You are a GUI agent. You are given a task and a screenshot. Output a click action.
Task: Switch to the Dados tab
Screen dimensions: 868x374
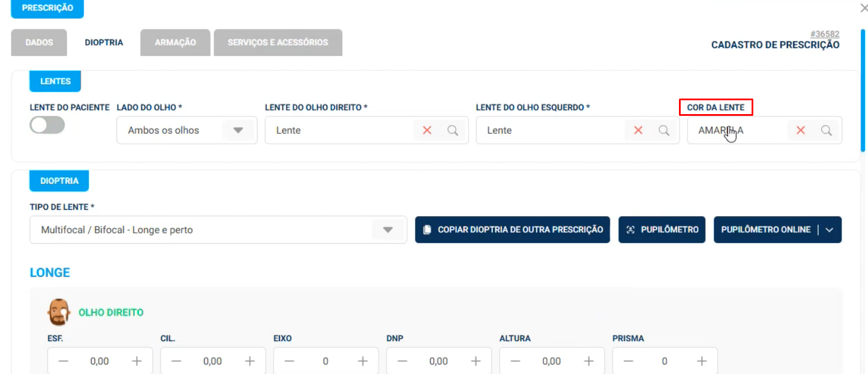[x=39, y=43]
